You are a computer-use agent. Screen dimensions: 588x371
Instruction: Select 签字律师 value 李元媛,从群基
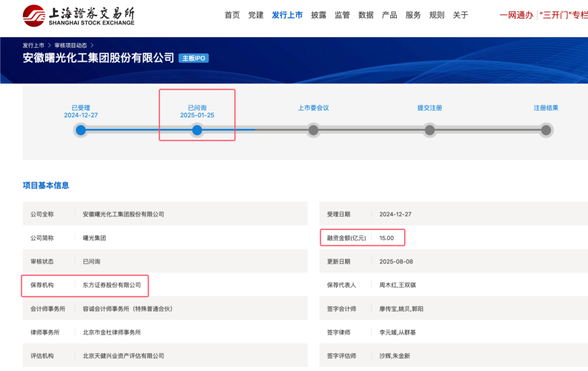(397, 332)
